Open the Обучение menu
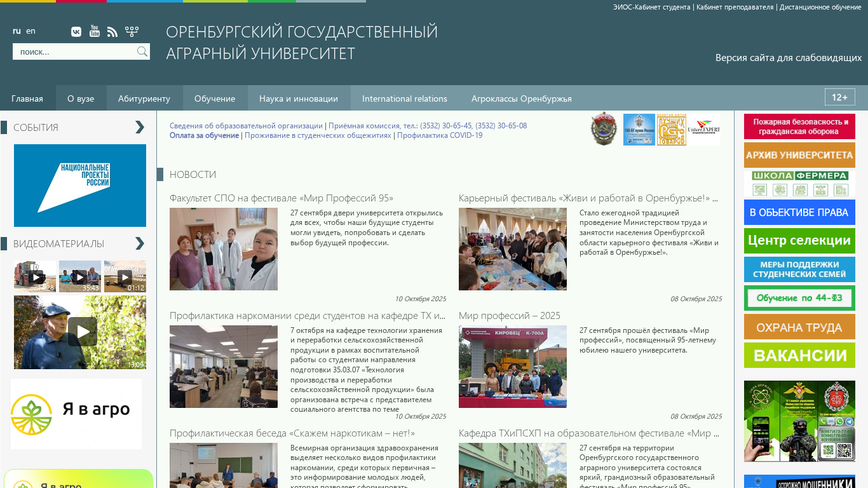The image size is (868, 488). (x=215, y=98)
